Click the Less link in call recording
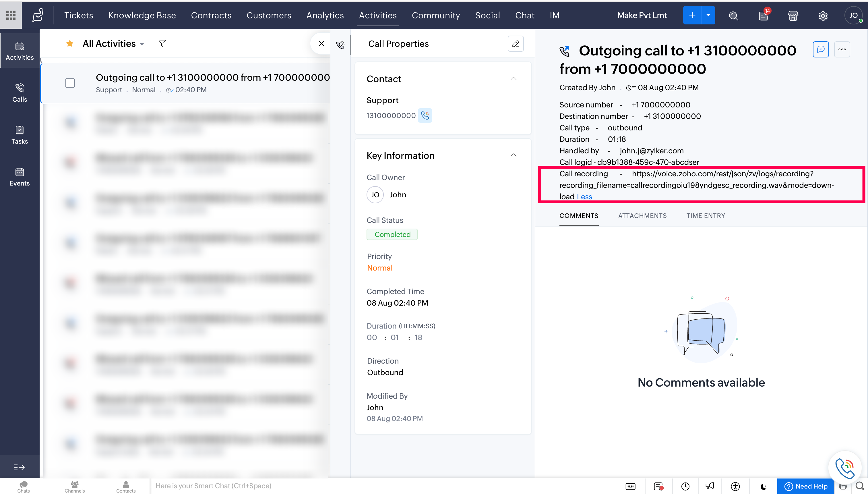 click(x=584, y=197)
